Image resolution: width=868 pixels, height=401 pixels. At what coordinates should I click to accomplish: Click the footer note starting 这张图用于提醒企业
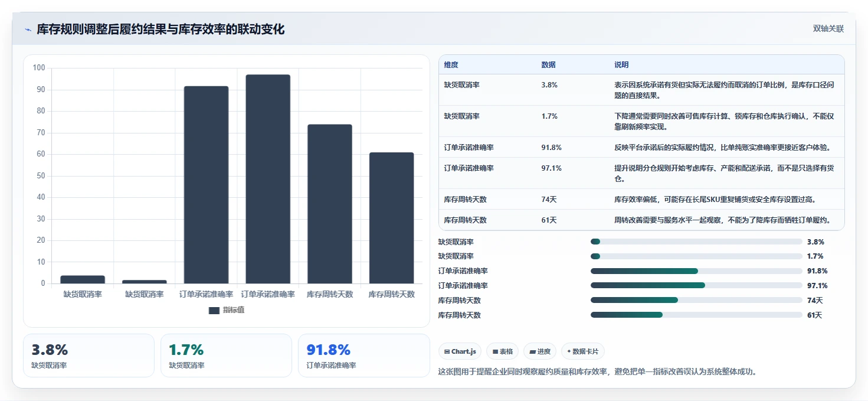[597, 372]
